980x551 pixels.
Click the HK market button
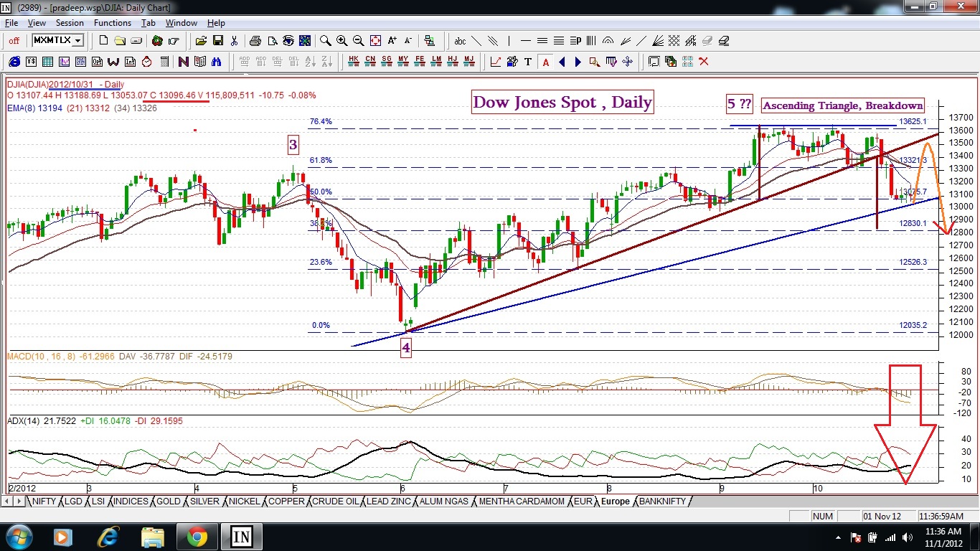(353, 62)
